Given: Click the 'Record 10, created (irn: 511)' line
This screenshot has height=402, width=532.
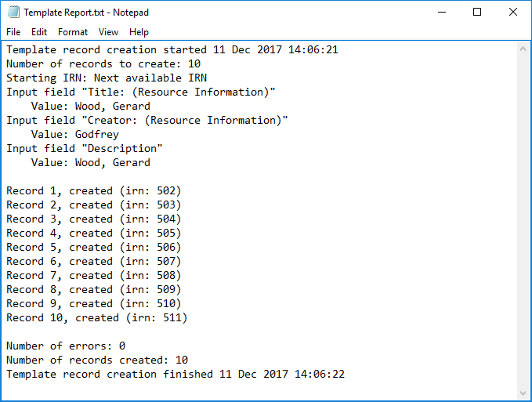Looking at the screenshot, I should click(97, 317).
